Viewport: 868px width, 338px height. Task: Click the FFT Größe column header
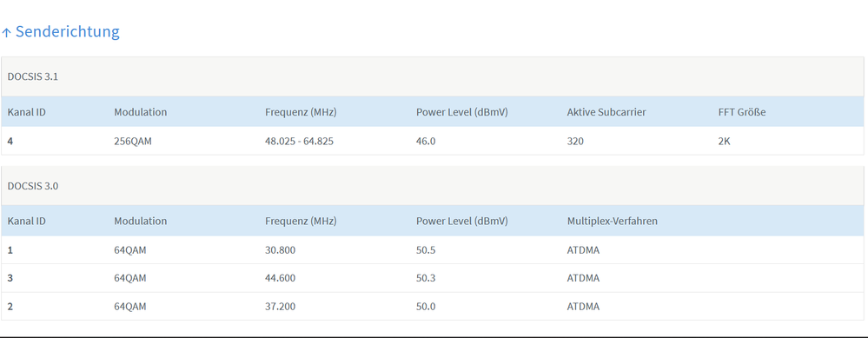click(x=742, y=112)
